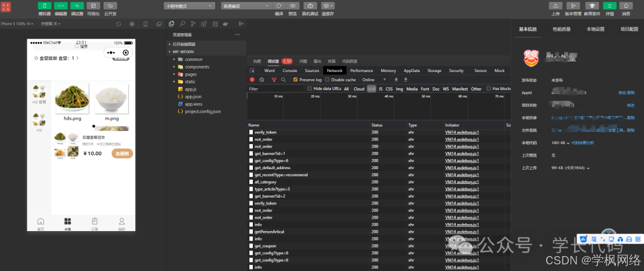Open the 资源管理器 more options ellipsis

[237, 35]
